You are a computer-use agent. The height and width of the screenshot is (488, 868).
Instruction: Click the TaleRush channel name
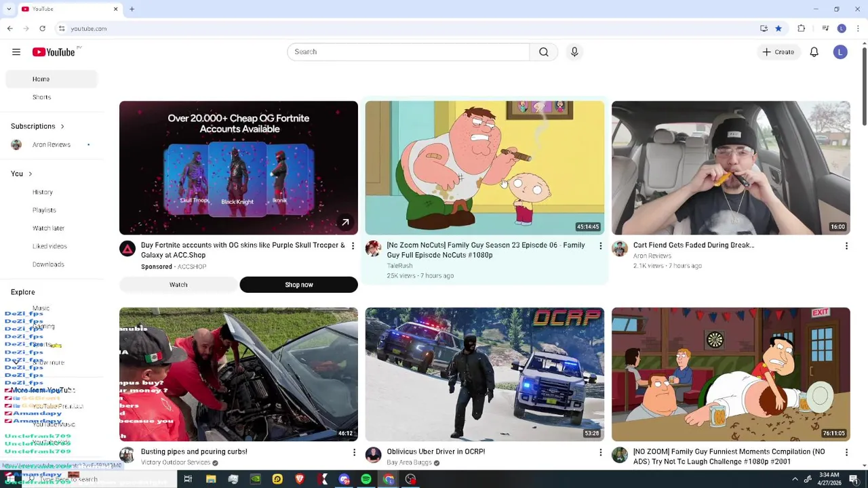[x=399, y=266]
